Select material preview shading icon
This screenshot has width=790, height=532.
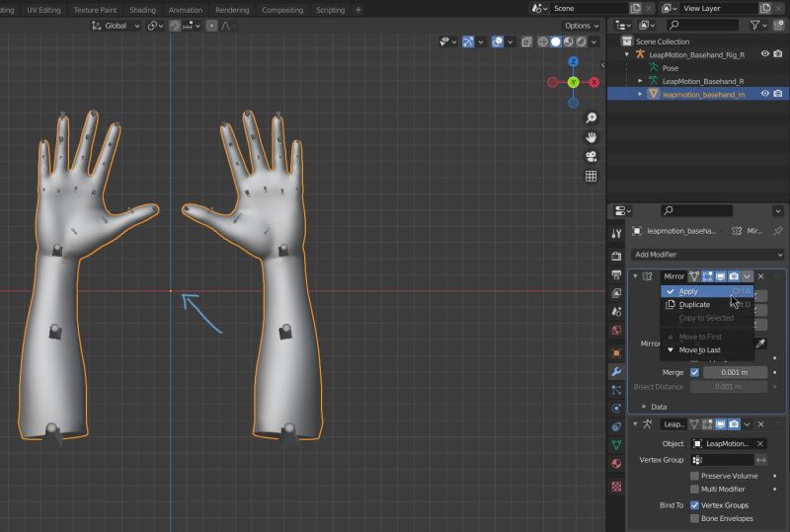569,41
